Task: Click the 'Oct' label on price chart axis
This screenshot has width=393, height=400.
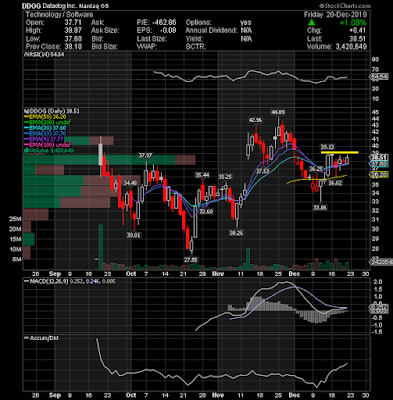Action: click(131, 274)
